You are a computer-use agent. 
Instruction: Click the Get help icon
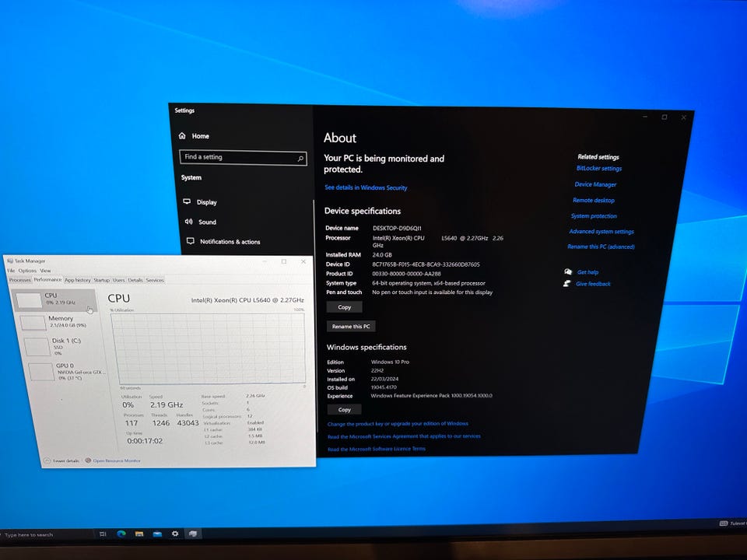(x=568, y=272)
